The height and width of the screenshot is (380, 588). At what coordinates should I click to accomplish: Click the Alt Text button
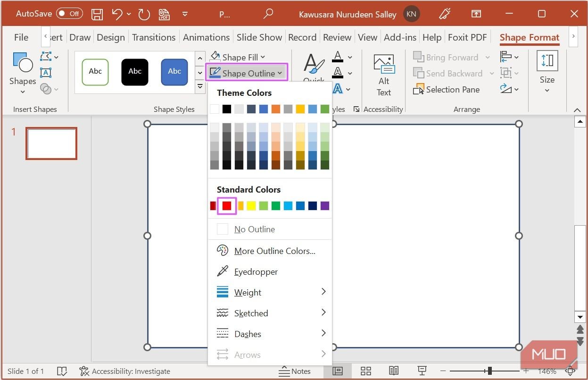point(384,76)
